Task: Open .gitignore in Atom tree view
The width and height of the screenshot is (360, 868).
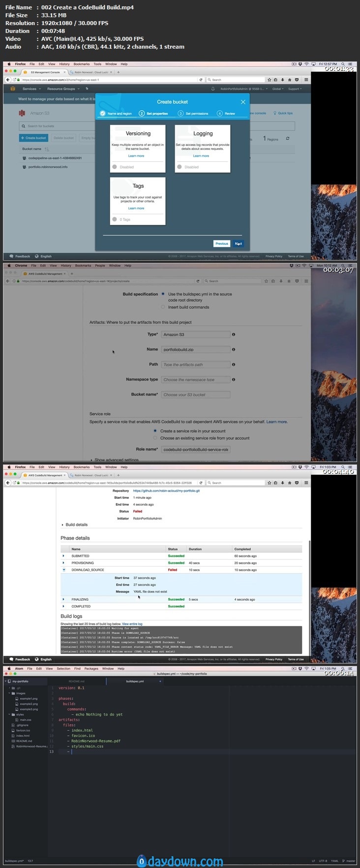Action: pos(22,725)
